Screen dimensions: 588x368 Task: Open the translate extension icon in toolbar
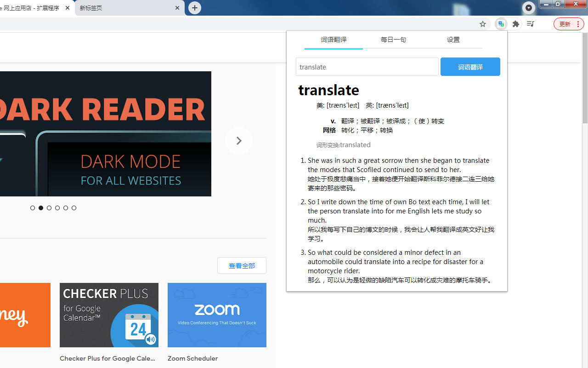coord(501,24)
